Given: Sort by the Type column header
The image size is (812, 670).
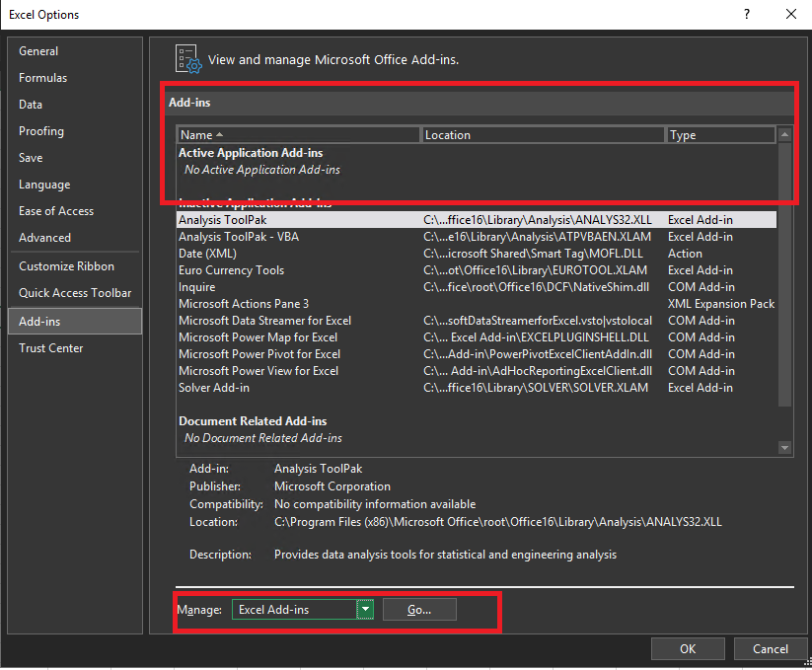Looking at the screenshot, I should point(720,135).
